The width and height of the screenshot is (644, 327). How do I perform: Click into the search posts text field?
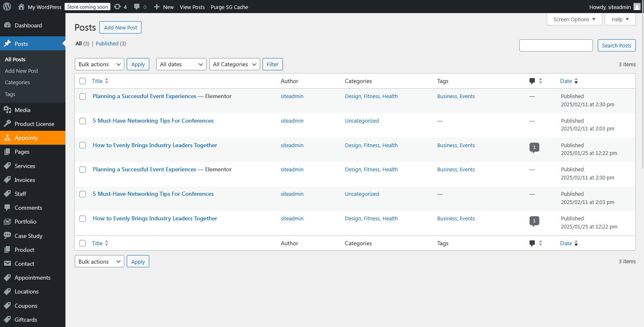coord(556,45)
